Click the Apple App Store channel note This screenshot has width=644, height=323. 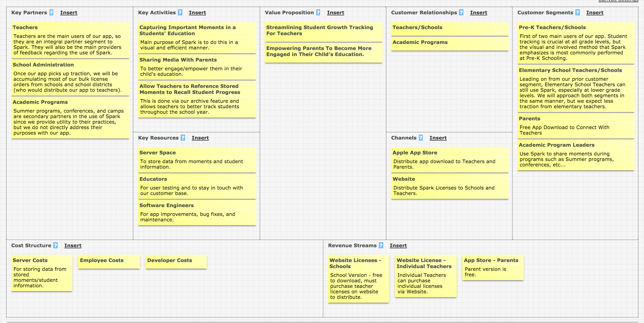(450, 160)
